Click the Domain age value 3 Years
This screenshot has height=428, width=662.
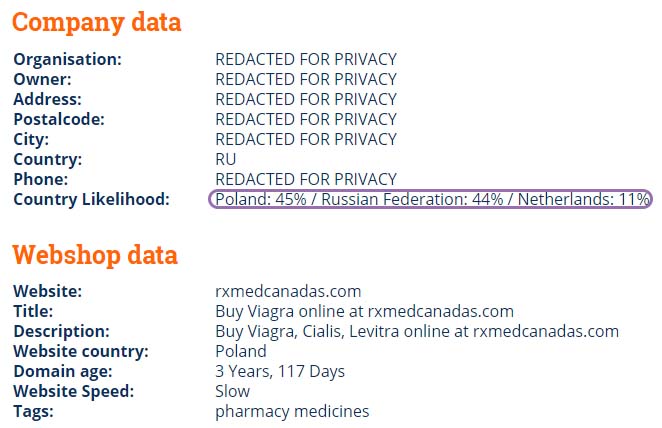280,371
